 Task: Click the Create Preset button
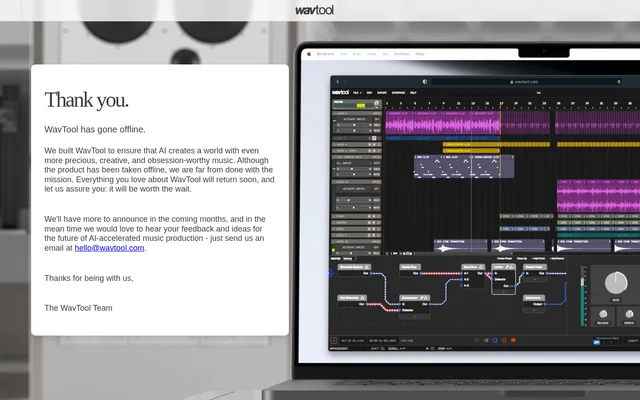(x=504, y=258)
